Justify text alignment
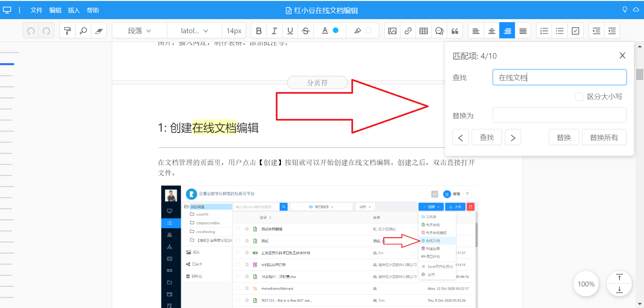The width and height of the screenshot is (644, 308). 523,31
